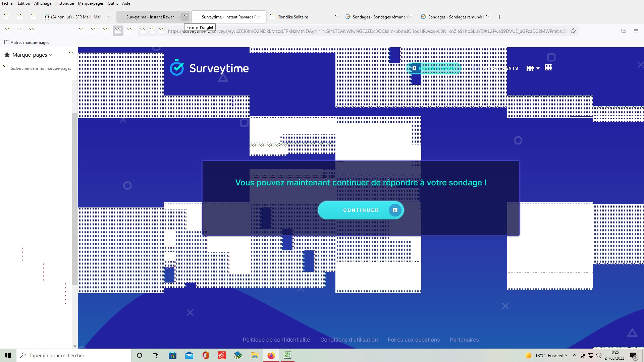Image resolution: width=644 pixels, height=362 pixels.
Task: Open the Refer & Earn button
Action: click(433, 68)
